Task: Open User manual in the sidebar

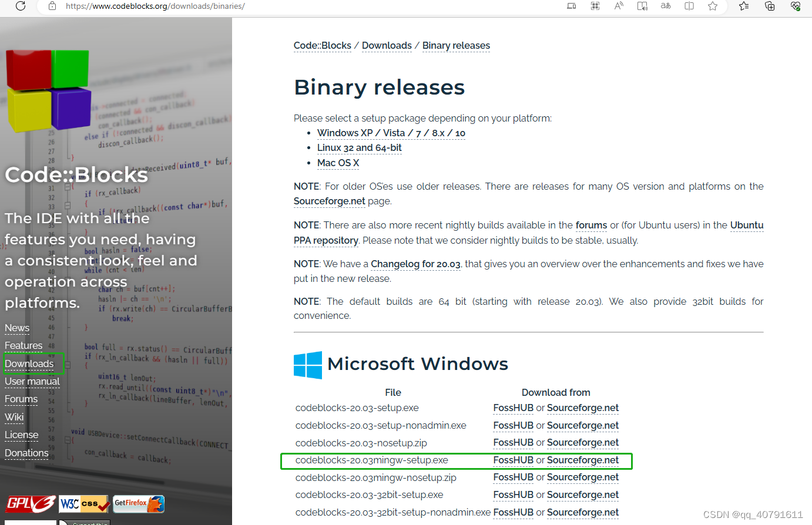Action: pos(32,381)
